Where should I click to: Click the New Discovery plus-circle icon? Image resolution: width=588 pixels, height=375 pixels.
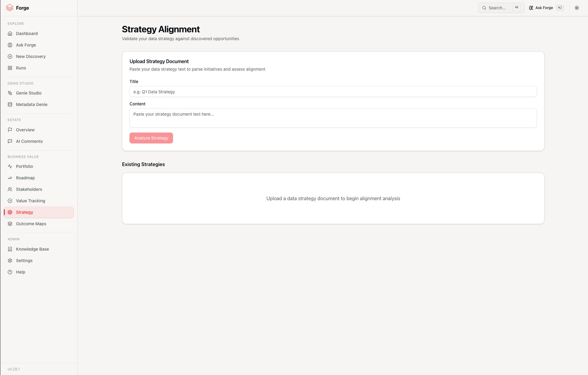10,56
